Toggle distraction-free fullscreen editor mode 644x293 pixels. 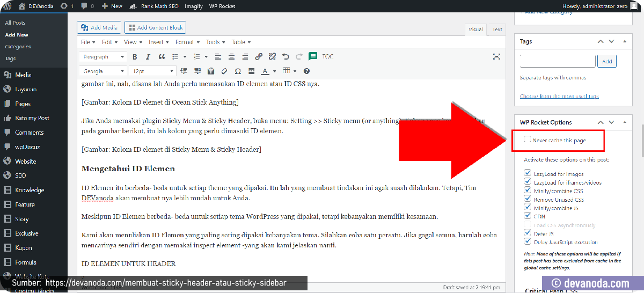coord(496,56)
